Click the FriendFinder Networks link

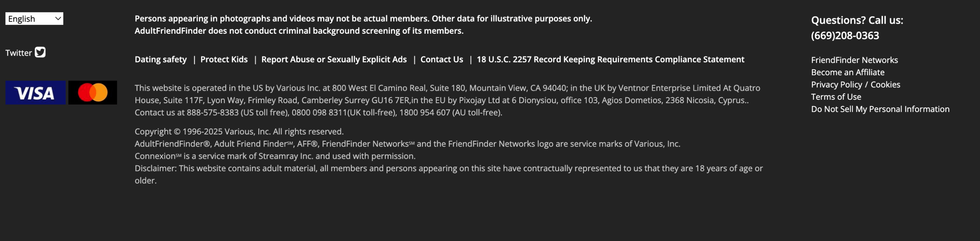coord(854,60)
